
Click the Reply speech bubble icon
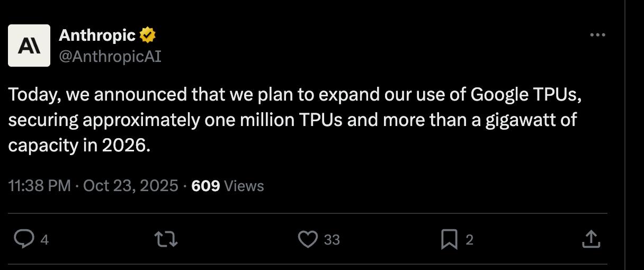24,240
